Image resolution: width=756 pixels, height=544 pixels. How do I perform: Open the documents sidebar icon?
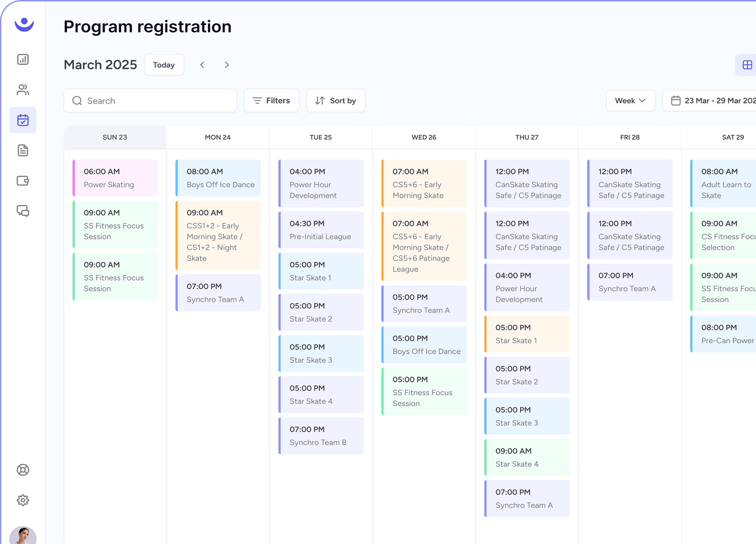pos(23,150)
